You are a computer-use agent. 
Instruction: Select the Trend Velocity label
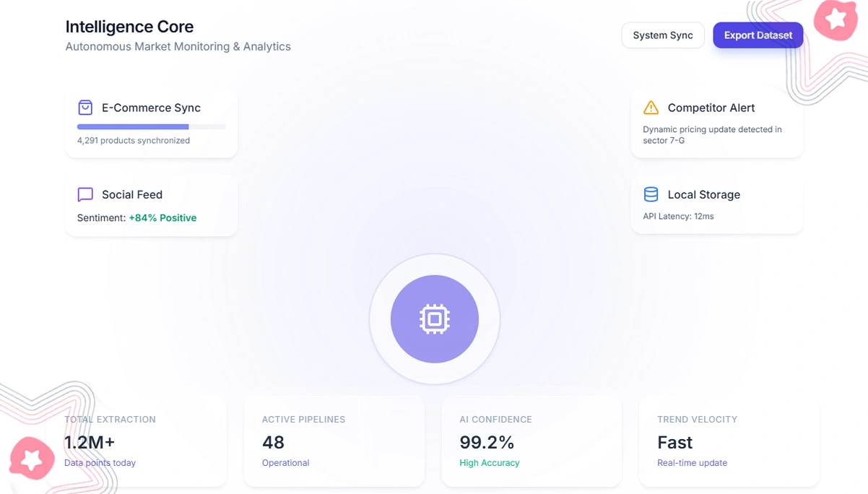697,419
